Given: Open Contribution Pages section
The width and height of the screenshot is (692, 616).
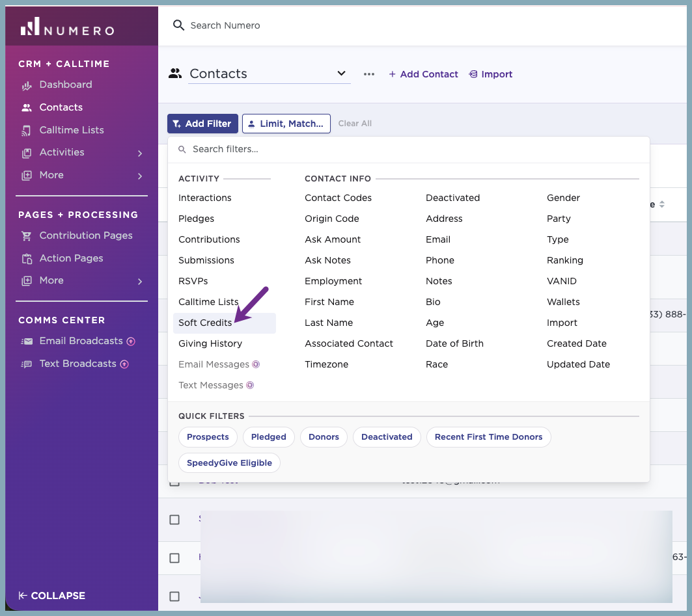Looking at the screenshot, I should click(86, 235).
